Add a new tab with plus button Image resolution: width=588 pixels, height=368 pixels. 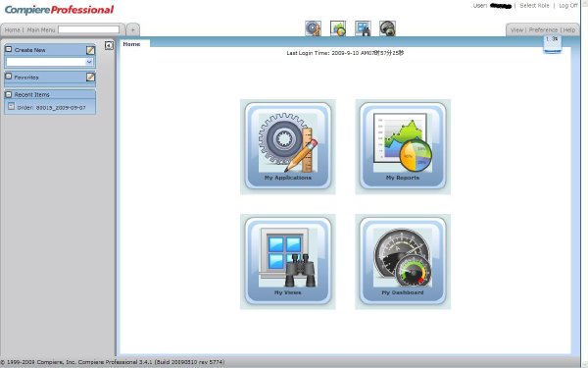[132, 29]
